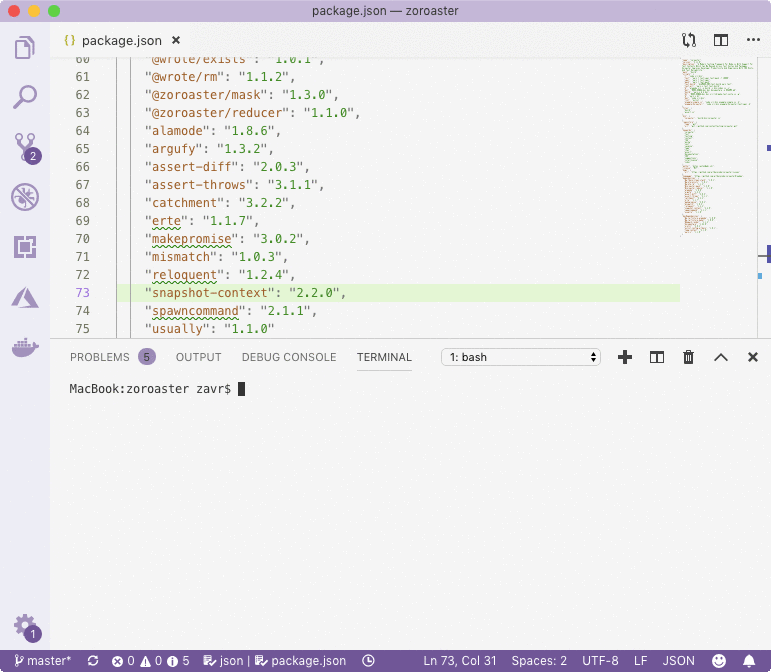Click the Open Changes compare icon
The height and width of the screenshot is (672, 771).
coord(689,40)
